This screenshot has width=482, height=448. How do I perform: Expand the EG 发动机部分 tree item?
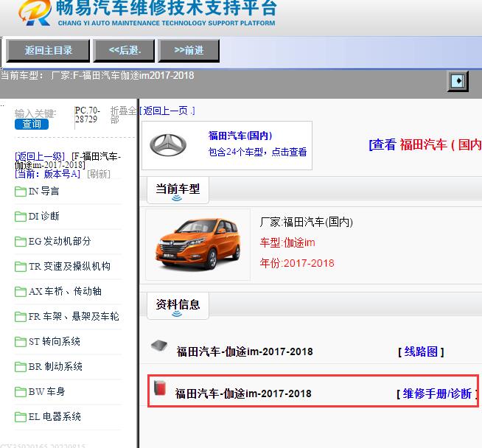tap(60, 241)
